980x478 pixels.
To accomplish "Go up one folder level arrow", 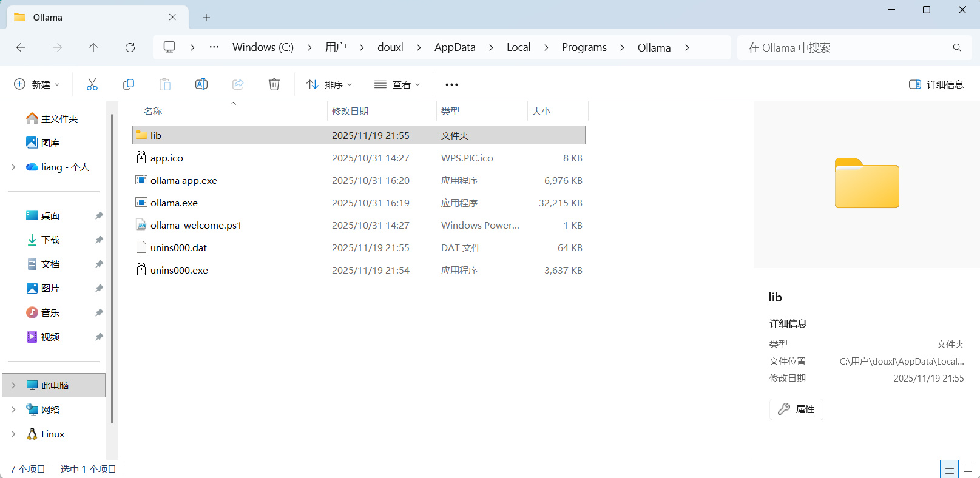I will [x=93, y=47].
